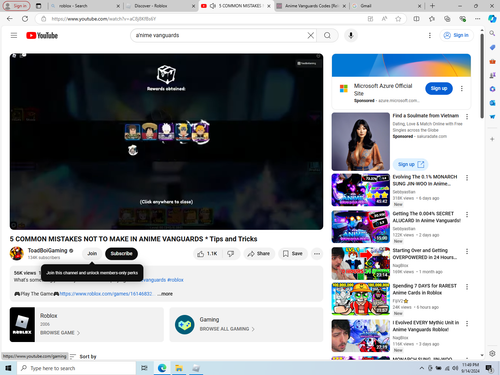The image size is (500, 375).
Task: Open the Azure ad options menu
Action: (462, 88)
